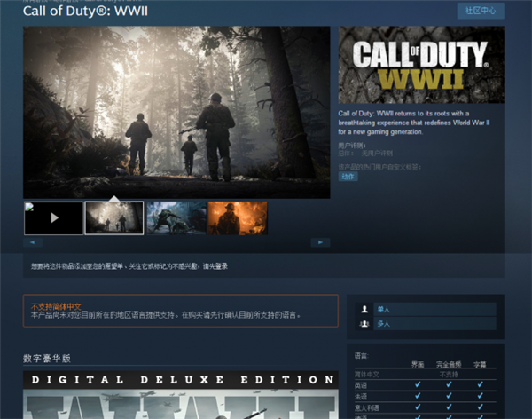Click the 无用户评测 review summary text

377,154
